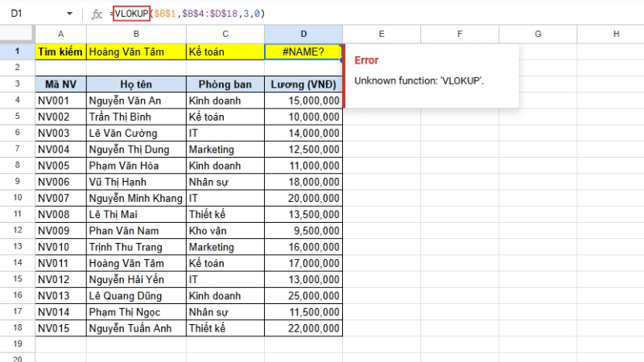Select the column H header
Viewport: 644px width, 362px height.
615,34
